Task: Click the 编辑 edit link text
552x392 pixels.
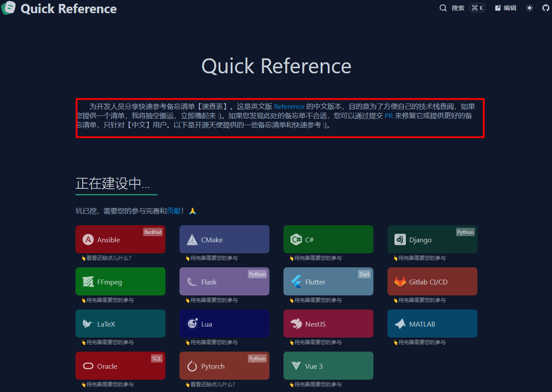Action: point(510,8)
